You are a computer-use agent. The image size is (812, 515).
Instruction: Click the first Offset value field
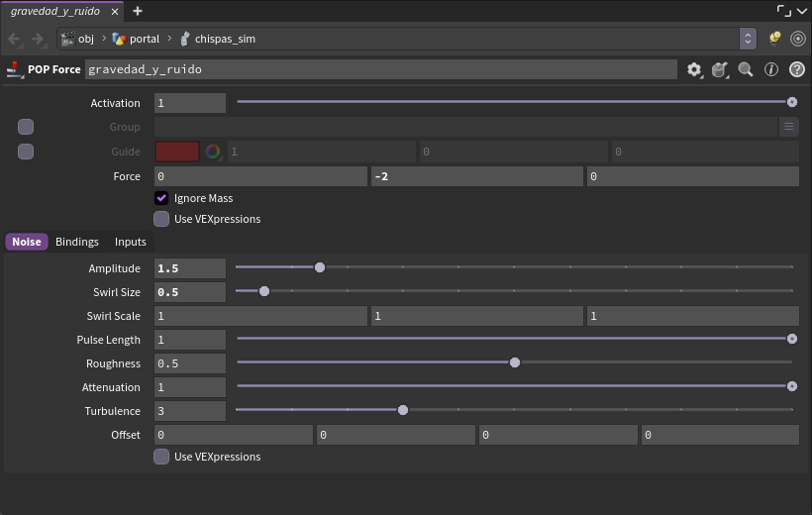tap(234, 435)
